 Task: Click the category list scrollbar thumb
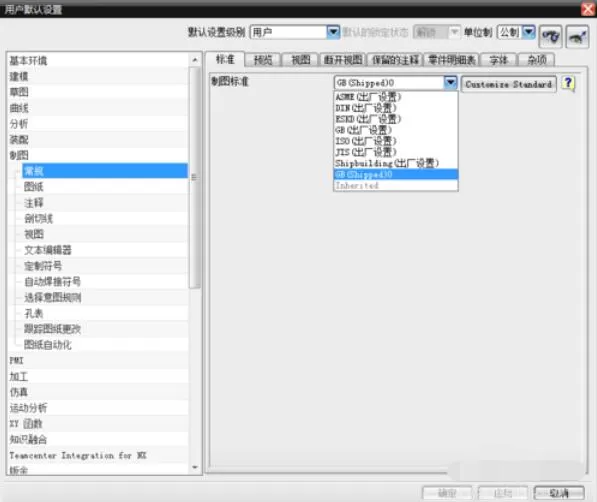[195, 177]
